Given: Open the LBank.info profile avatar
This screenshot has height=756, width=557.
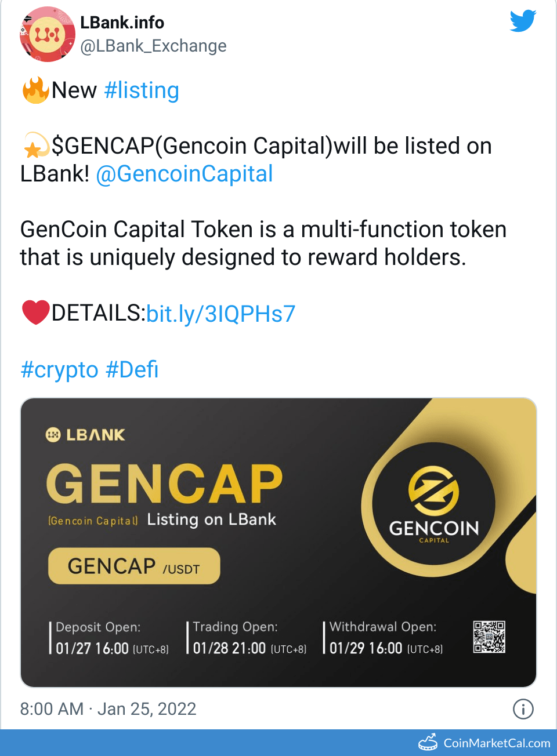Looking at the screenshot, I should 47,35.
